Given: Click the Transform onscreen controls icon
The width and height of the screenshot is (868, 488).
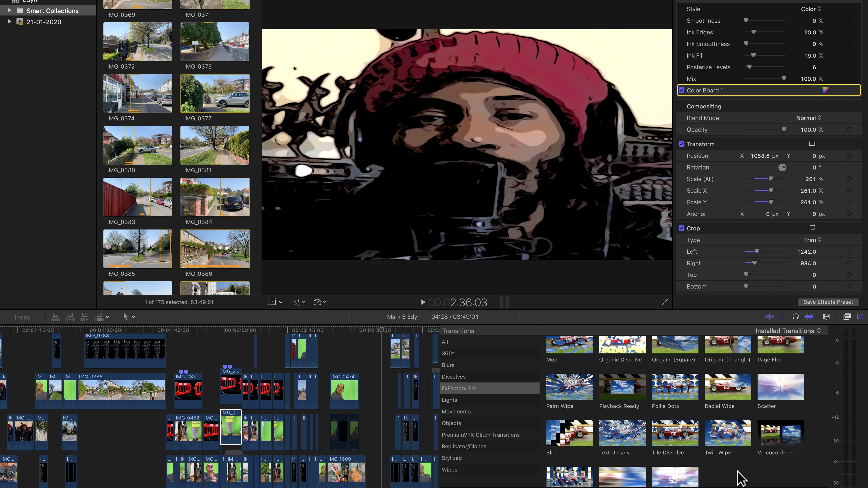Looking at the screenshot, I should 812,144.
